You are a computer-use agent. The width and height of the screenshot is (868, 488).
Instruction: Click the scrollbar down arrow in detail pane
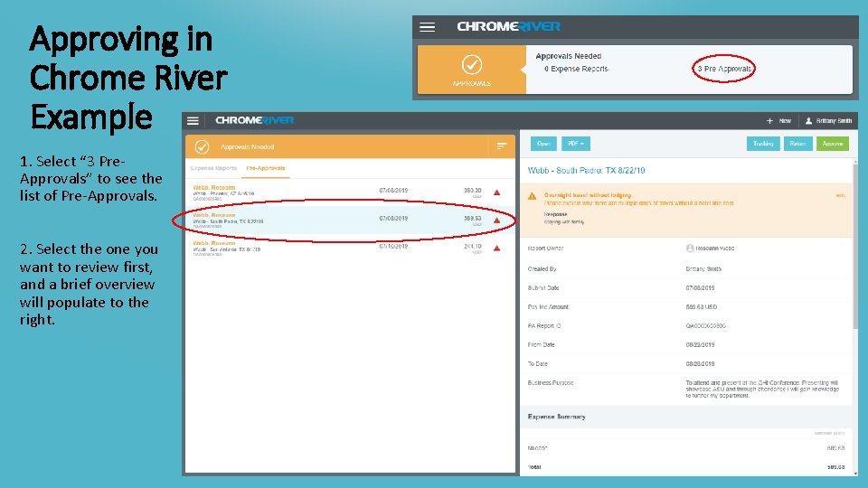click(856, 474)
